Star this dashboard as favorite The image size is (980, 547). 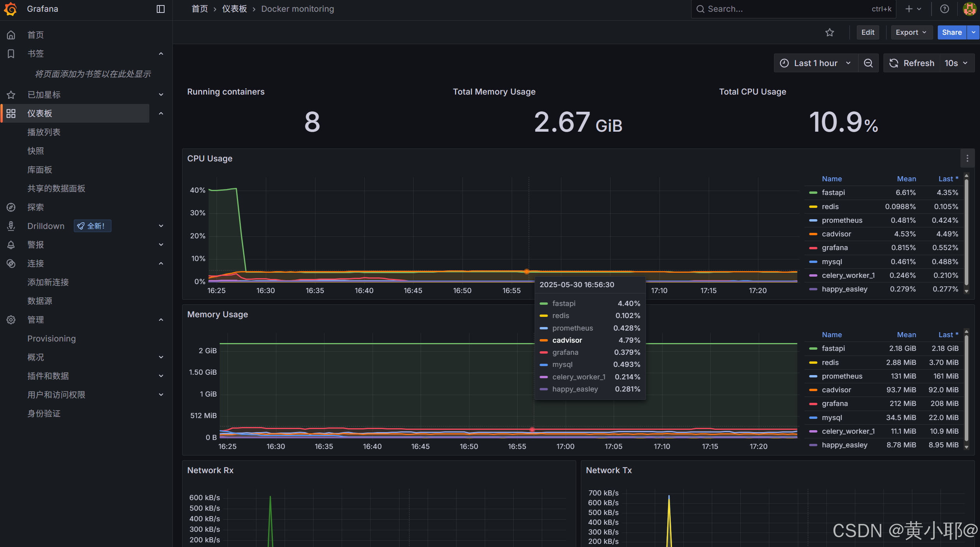click(x=830, y=32)
